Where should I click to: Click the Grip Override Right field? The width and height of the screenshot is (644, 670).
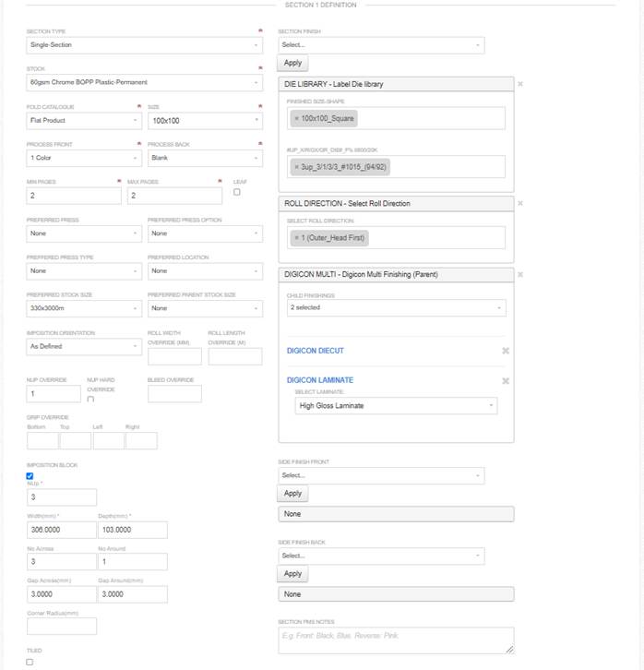[141, 440]
